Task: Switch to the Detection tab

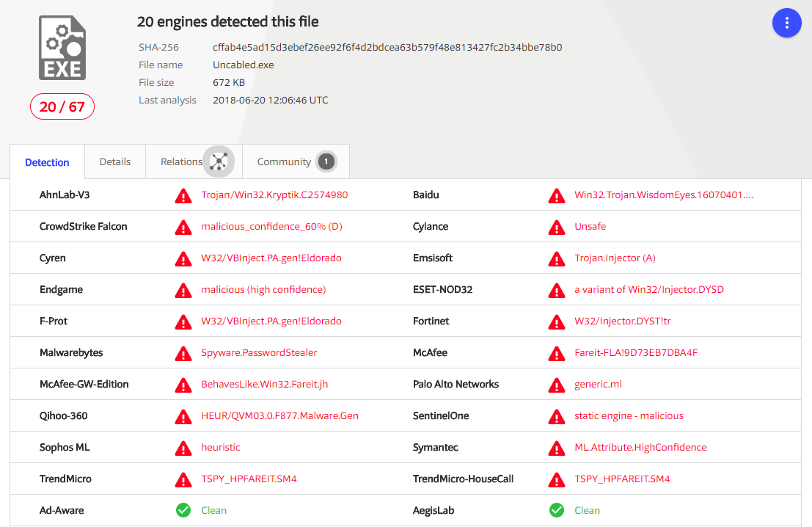Action: coord(47,162)
